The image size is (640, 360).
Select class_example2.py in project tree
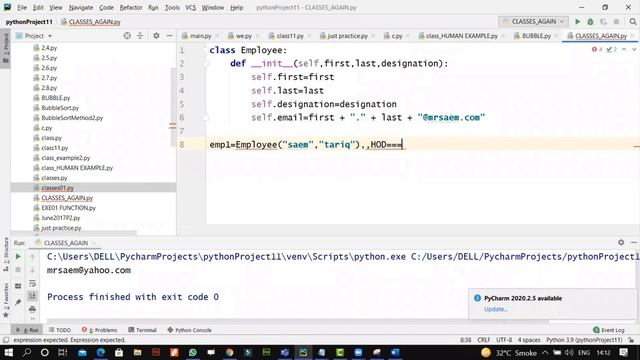click(x=65, y=158)
